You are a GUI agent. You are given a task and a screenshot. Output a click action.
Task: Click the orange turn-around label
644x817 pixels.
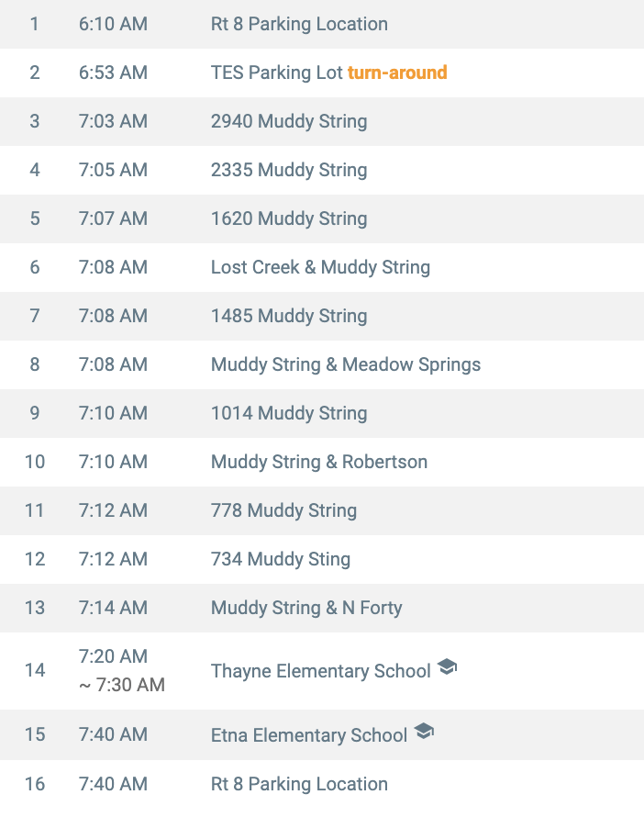pyautogui.click(x=397, y=73)
